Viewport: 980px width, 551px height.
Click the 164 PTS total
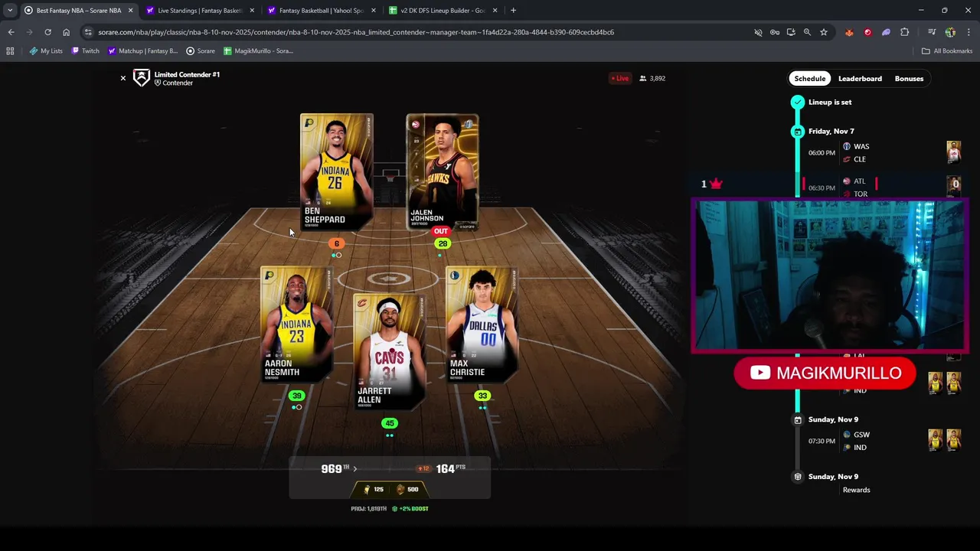pyautogui.click(x=450, y=468)
